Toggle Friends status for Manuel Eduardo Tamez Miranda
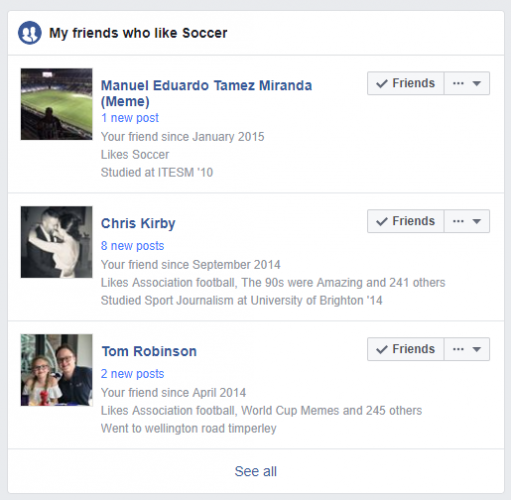 406,83
